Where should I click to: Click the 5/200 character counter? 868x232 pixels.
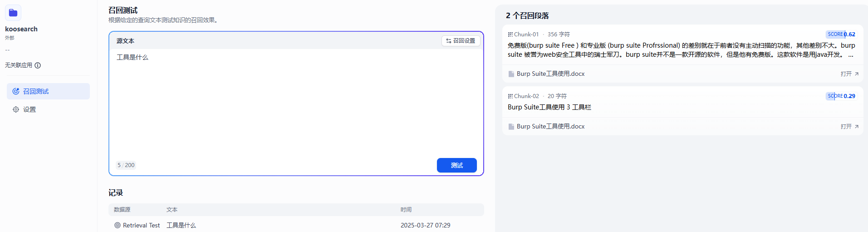tap(126, 165)
